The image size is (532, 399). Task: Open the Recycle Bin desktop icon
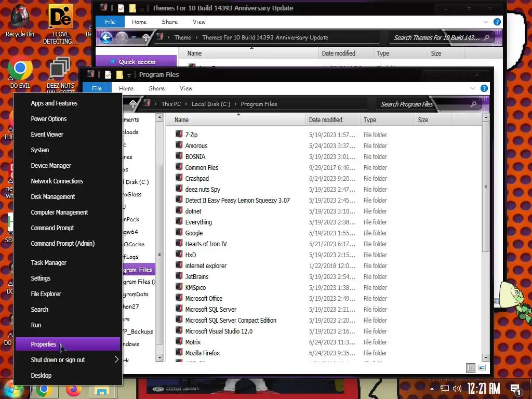(20, 20)
